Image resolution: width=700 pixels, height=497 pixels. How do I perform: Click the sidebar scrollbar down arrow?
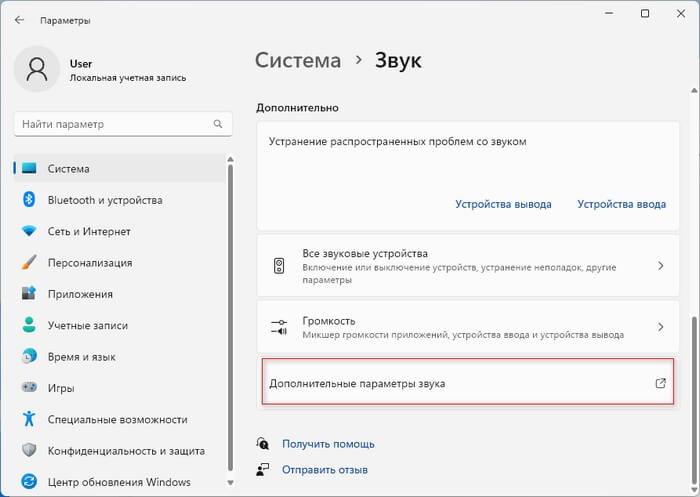(230, 482)
